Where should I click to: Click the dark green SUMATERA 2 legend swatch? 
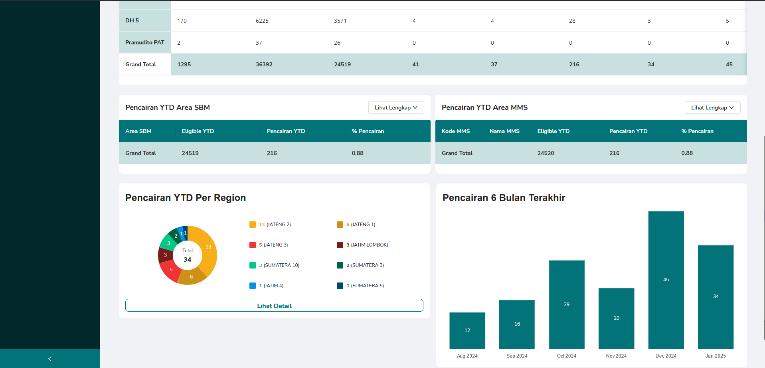click(x=340, y=265)
